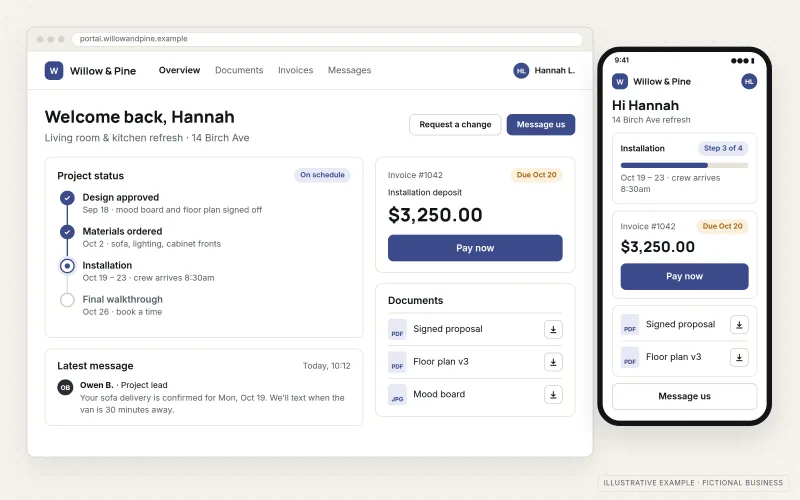Click the Design approved step title

(x=120, y=197)
